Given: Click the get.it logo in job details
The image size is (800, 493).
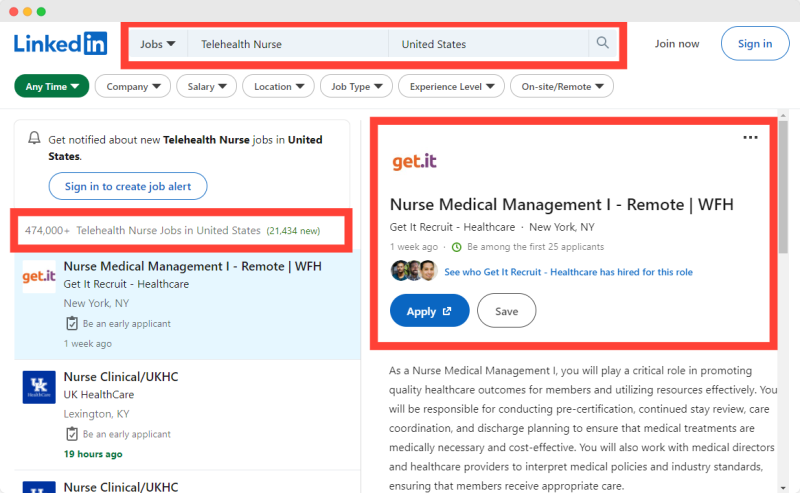Looking at the screenshot, I should (x=414, y=161).
